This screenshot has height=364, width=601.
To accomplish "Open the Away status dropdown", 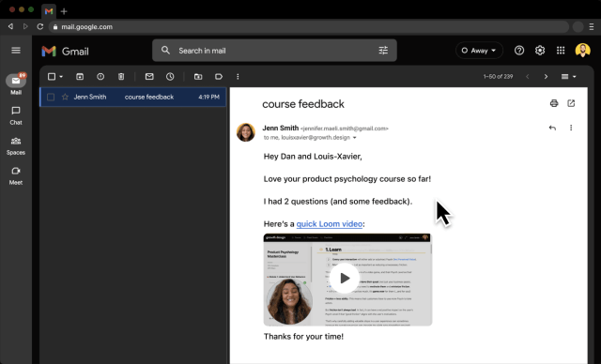I will (x=479, y=50).
